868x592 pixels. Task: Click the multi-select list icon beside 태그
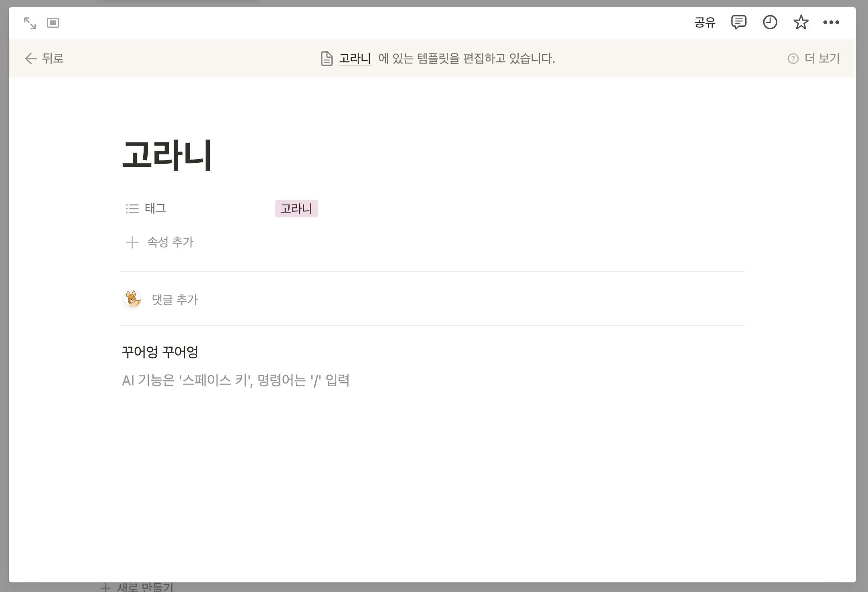pos(132,209)
